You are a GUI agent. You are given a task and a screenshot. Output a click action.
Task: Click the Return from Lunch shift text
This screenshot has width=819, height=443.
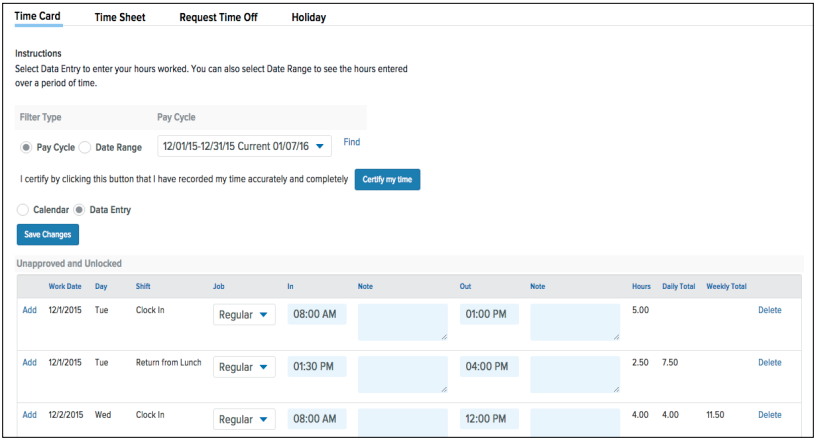click(x=168, y=363)
